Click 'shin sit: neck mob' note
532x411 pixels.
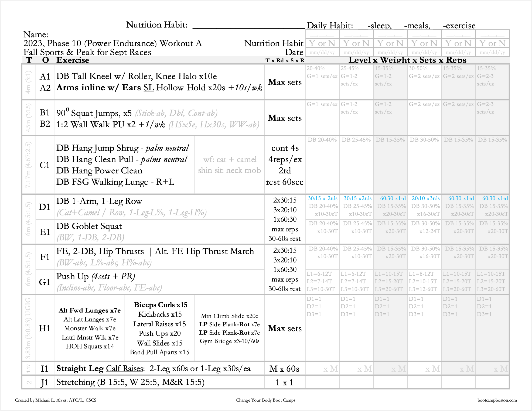pyautogui.click(x=230, y=170)
